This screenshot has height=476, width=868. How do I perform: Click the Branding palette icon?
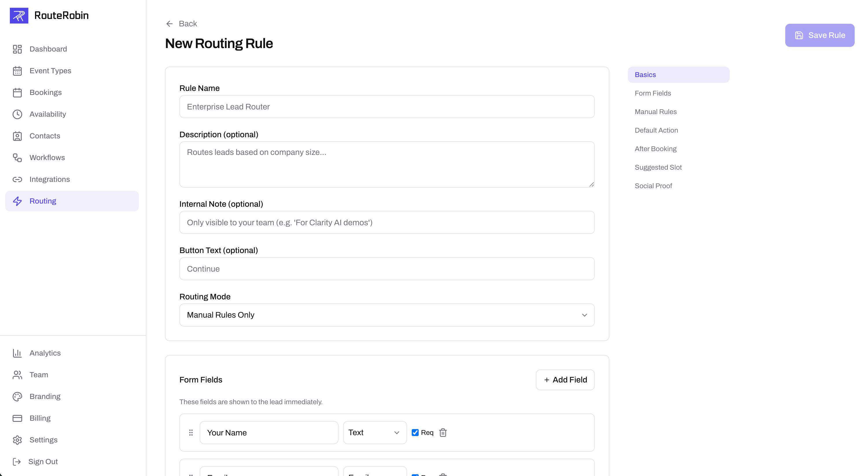point(18,396)
